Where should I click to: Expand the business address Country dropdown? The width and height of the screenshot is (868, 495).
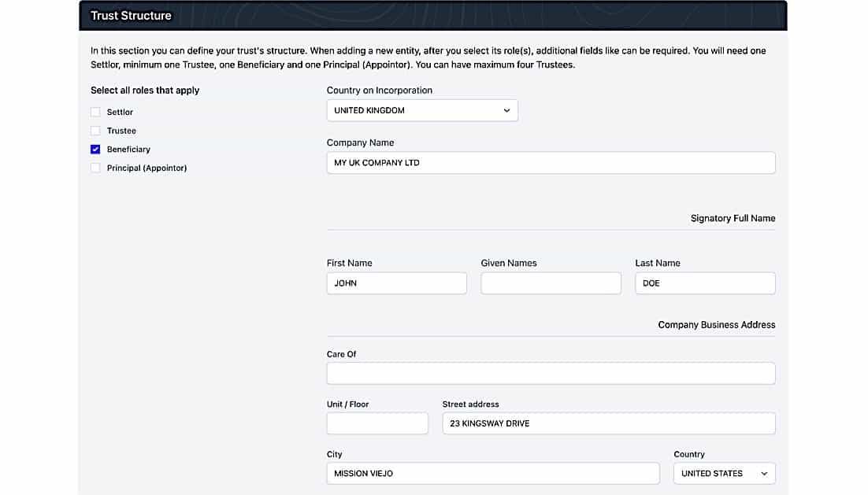coord(724,474)
